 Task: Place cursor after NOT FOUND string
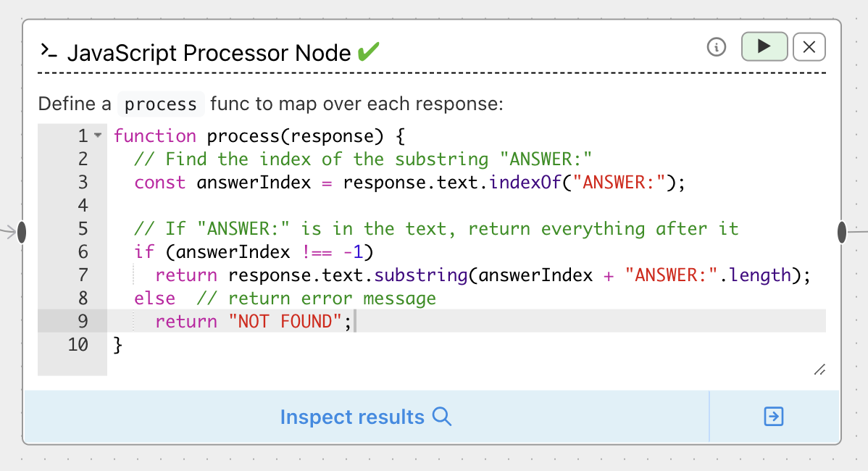354,321
